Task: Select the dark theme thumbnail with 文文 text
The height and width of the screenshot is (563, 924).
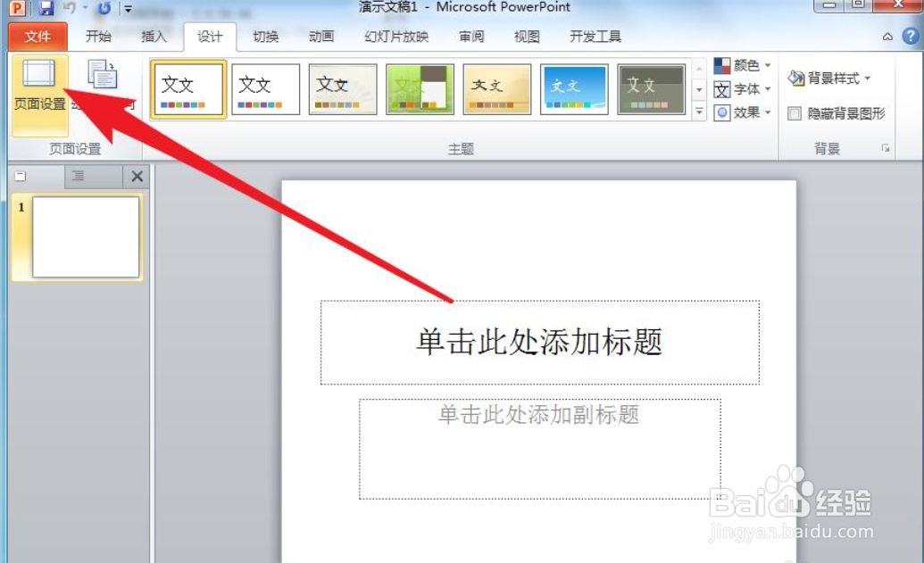Action: (x=651, y=88)
